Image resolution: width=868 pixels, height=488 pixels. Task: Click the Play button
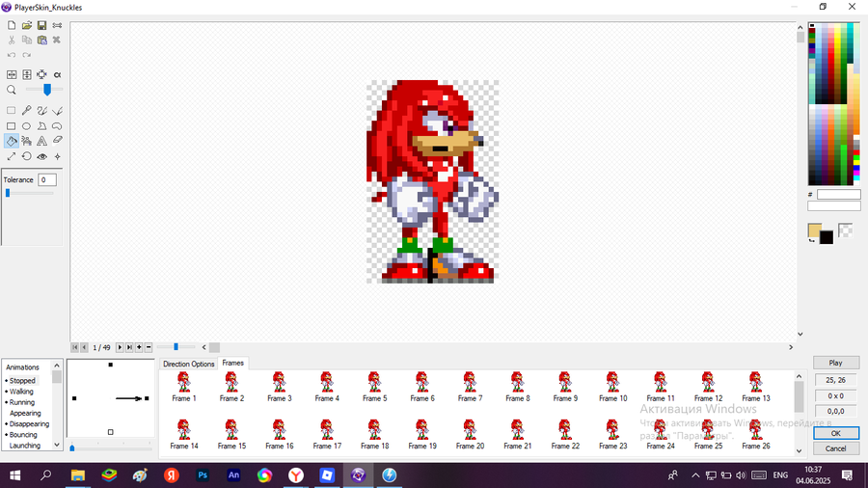pos(836,363)
